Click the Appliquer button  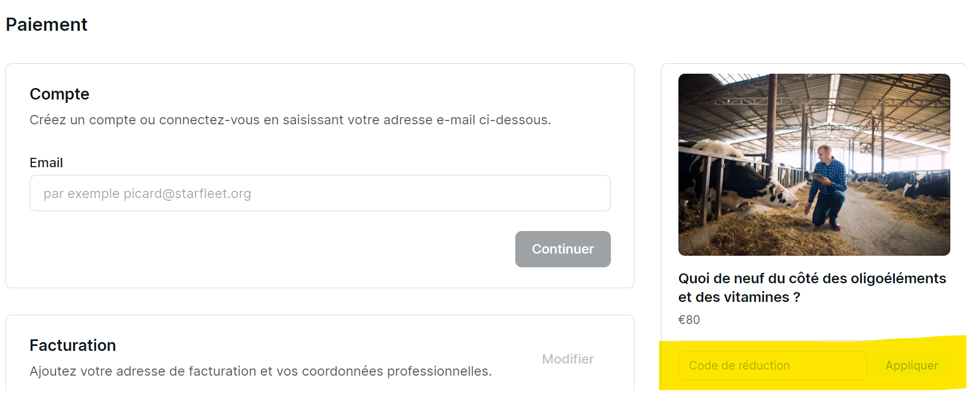tap(911, 366)
